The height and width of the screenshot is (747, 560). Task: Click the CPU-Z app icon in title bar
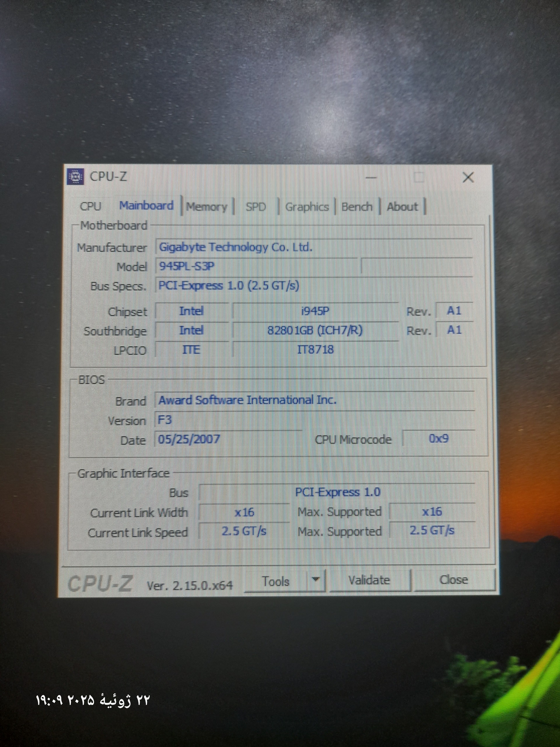(x=76, y=176)
